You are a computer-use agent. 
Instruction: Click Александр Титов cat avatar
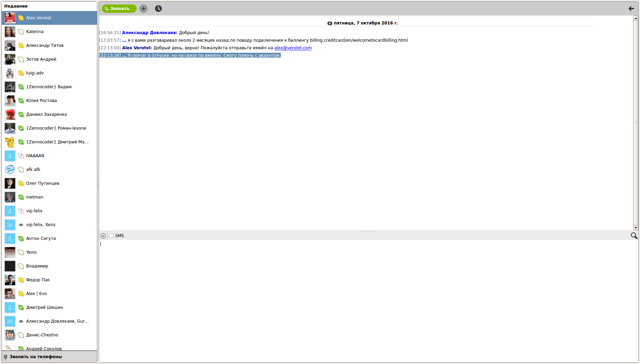coord(10,45)
